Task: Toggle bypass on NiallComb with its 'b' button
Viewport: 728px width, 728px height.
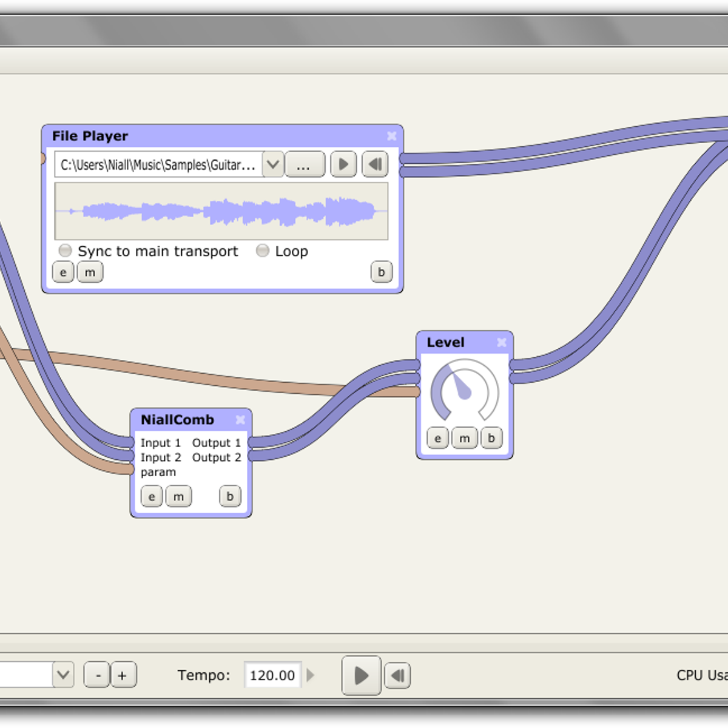Action: tap(229, 496)
